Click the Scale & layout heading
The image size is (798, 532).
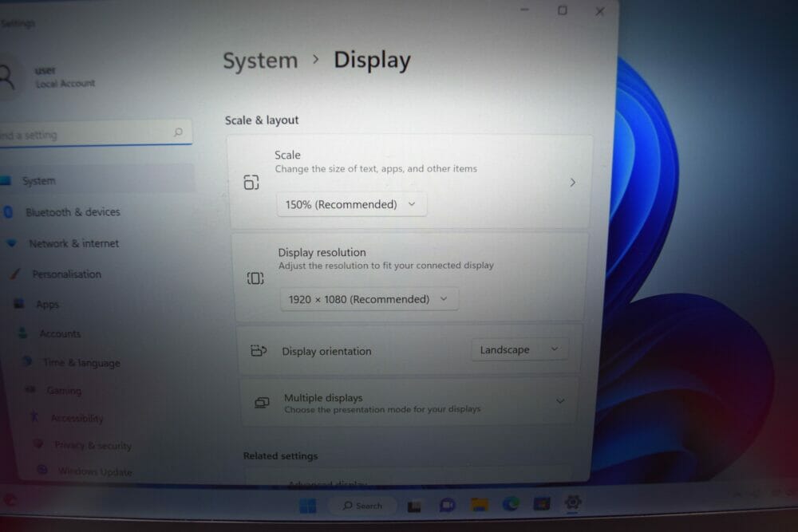click(x=262, y=120)
